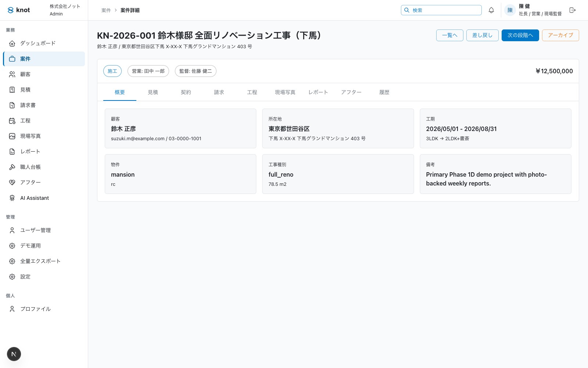Click the アフター handshake icon in sidebar
588x368 pixels.
point(12,183)
